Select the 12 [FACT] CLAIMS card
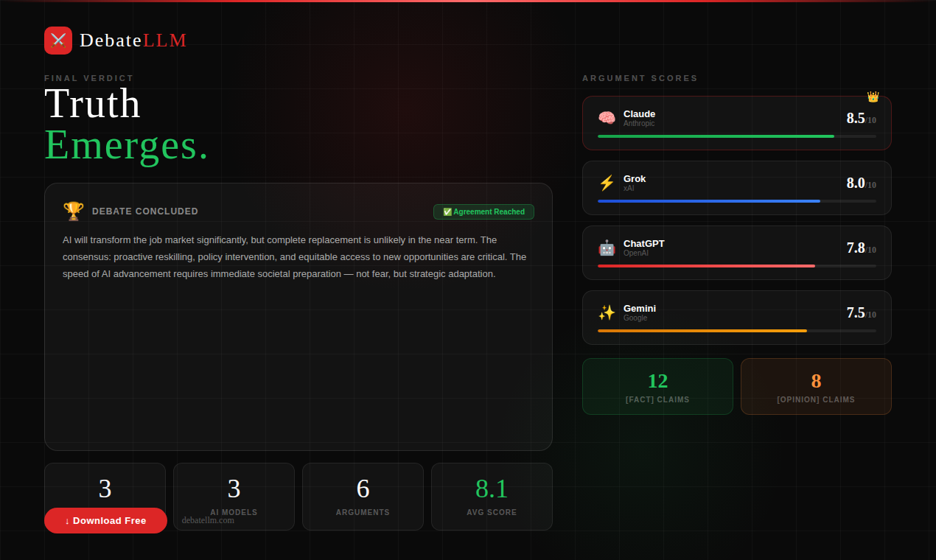The image size is (936, 560). [657, 386]
